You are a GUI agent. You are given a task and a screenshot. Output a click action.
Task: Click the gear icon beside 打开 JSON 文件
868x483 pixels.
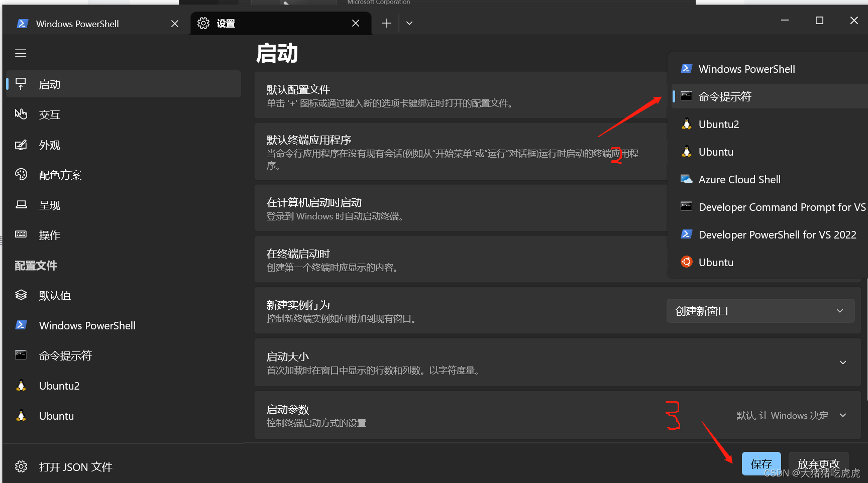[x=21, y=466]
